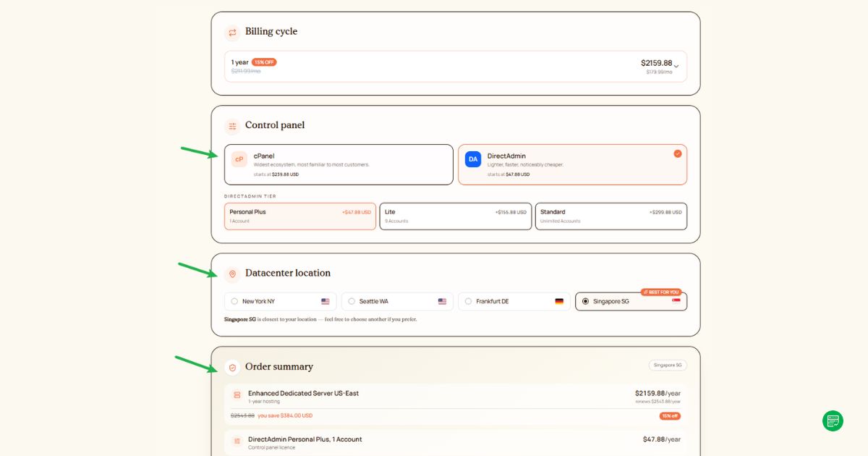Click the BEST FOR YOU badge
Screen dimensions: 868x456
pos(661,292)
